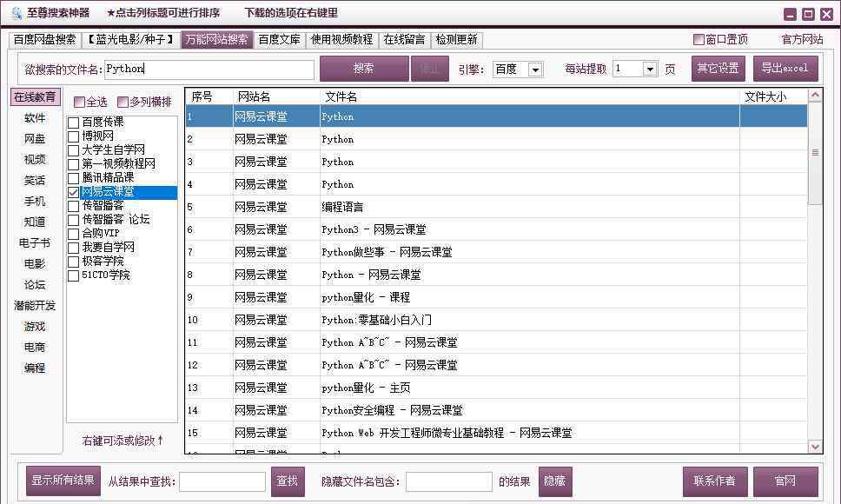Sort by the 文件大小 column header
Screen dimensions: 841x504
click(x=773, y=96)
